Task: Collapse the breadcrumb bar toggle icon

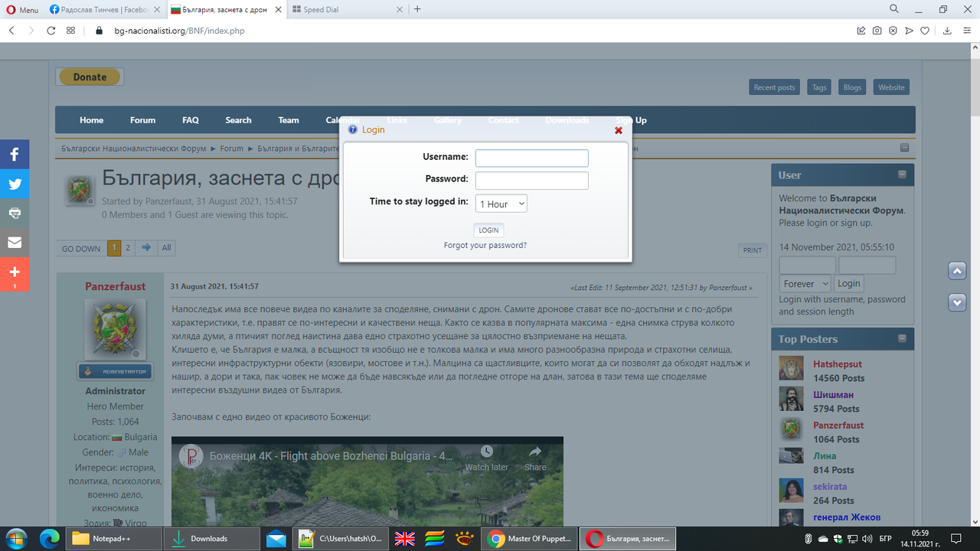Action: point(904,148)
